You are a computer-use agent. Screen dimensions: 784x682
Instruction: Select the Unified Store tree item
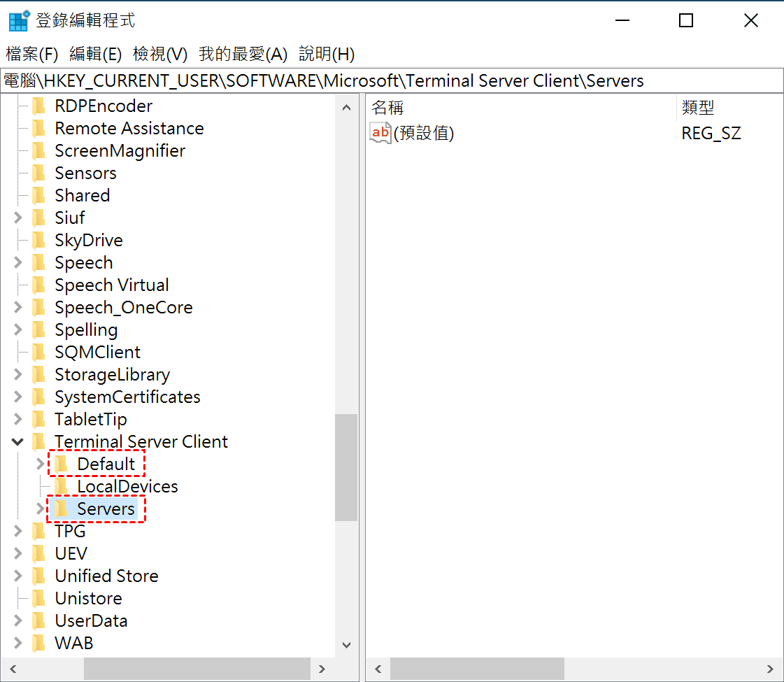106,576
